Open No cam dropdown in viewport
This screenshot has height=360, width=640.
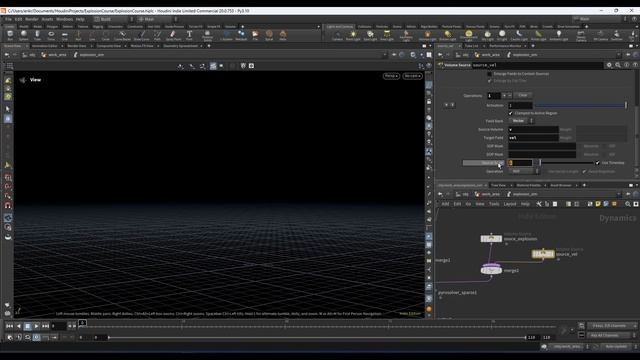tap(412, 76)
